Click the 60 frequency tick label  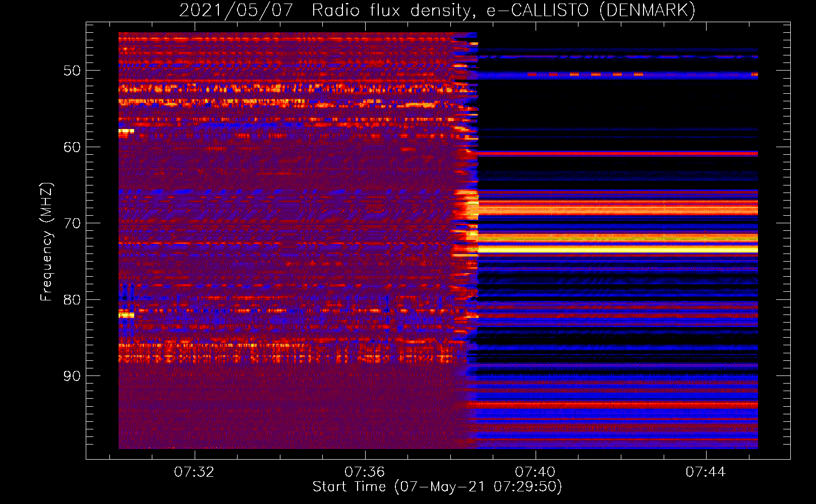tap(72, 147)
